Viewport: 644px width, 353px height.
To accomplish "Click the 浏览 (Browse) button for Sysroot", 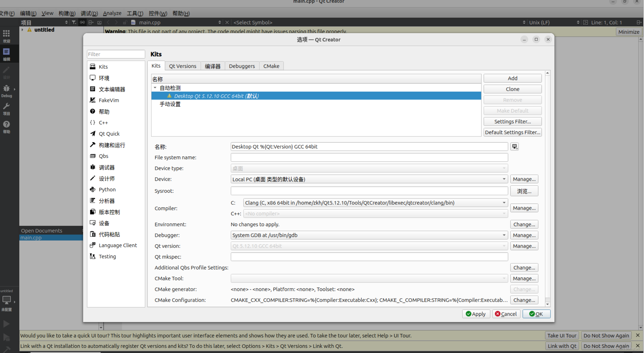I will (x=524, y=191).
